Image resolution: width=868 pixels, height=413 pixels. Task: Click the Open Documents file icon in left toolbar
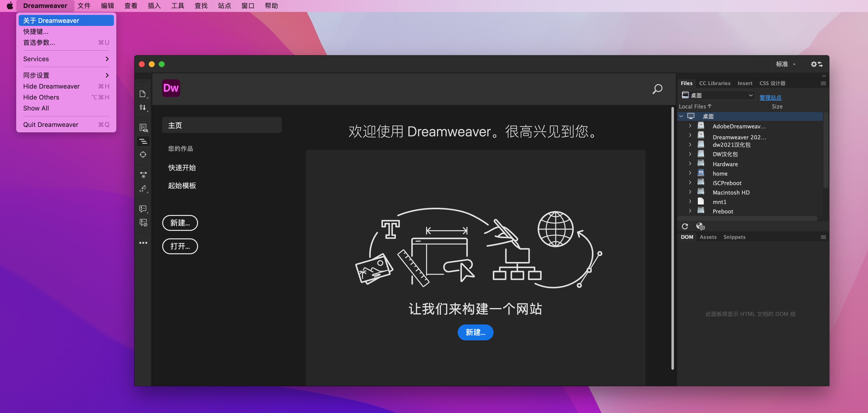tap(143, 94)
